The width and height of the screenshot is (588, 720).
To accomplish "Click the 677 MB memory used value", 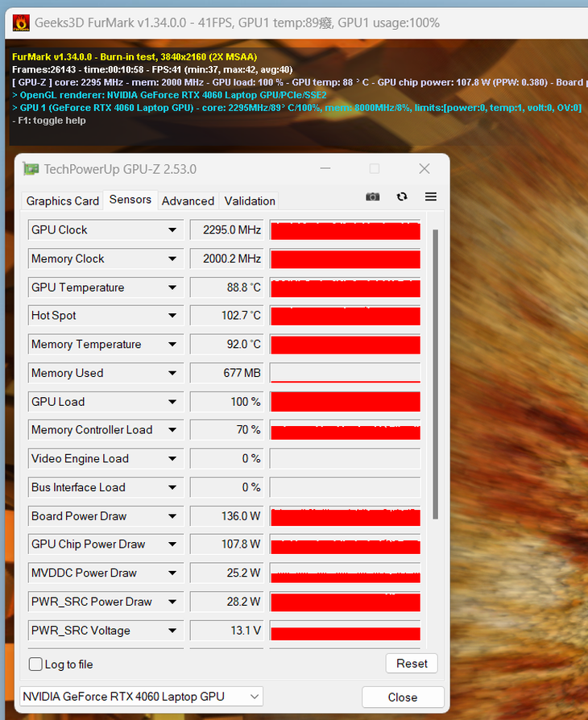I will 227,374.
